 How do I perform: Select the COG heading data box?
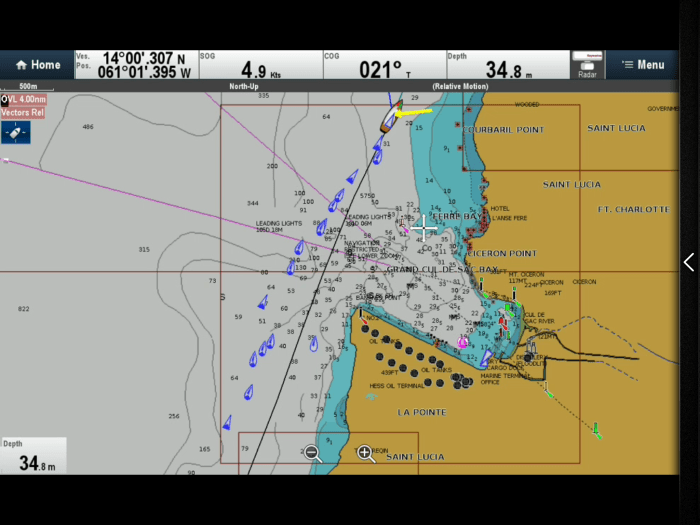click(383, 65)
